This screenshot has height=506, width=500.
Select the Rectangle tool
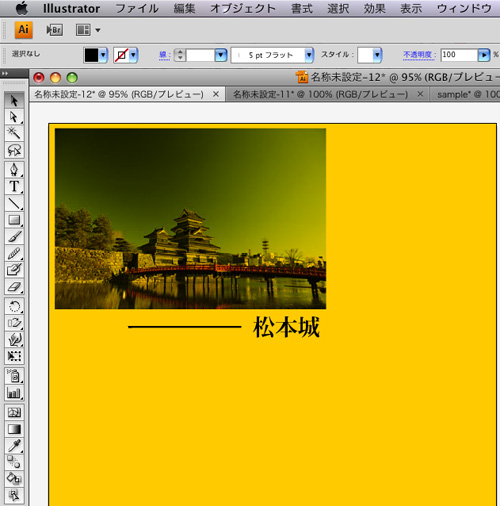tap(14, 220)
